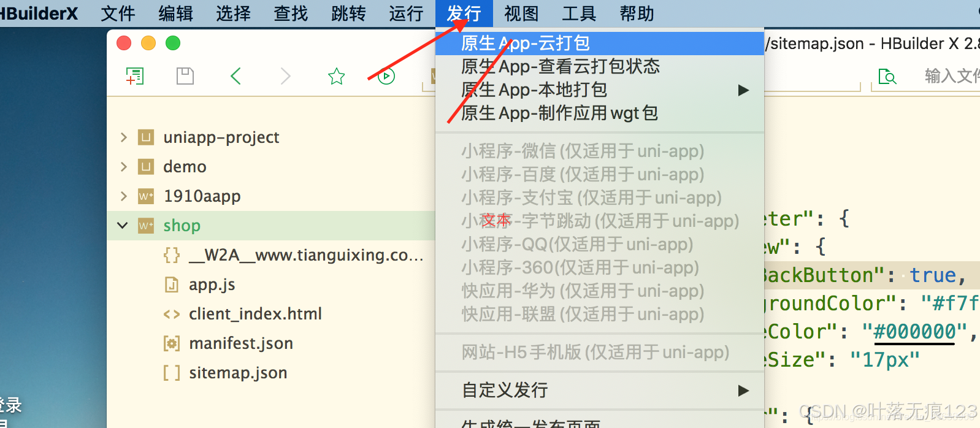
Task: Click the run play icon in toolbar
Action: [x=386, y=76]
